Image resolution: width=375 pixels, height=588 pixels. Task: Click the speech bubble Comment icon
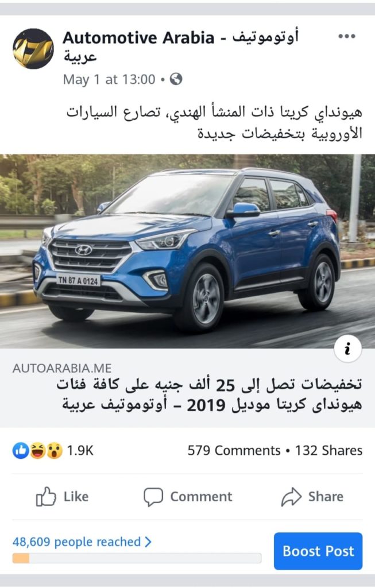pyautogui.click(x=153, y=497)
